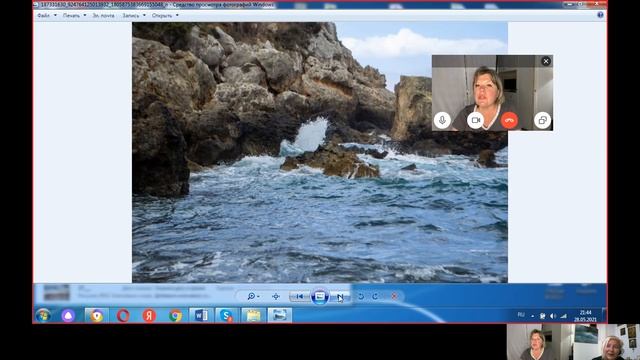Close the floating Skype video overlay
This screenshot has width=640, height=360.
(546, 61)
